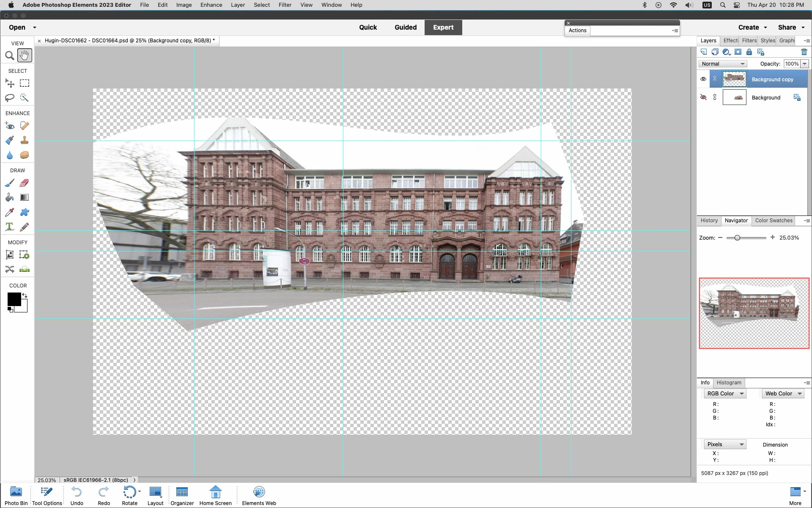Select the Crop tool

(x=9, y=255)
